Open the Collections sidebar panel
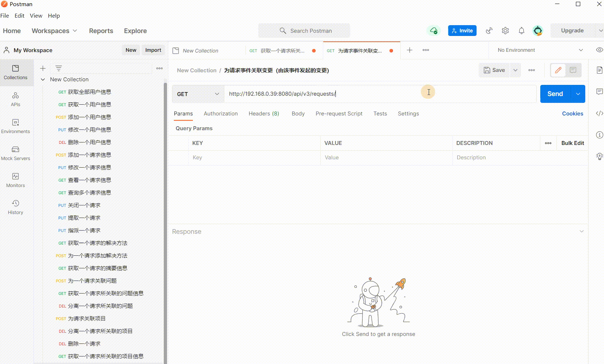Screen dimensions: 604x364 (x=15, y=72)
